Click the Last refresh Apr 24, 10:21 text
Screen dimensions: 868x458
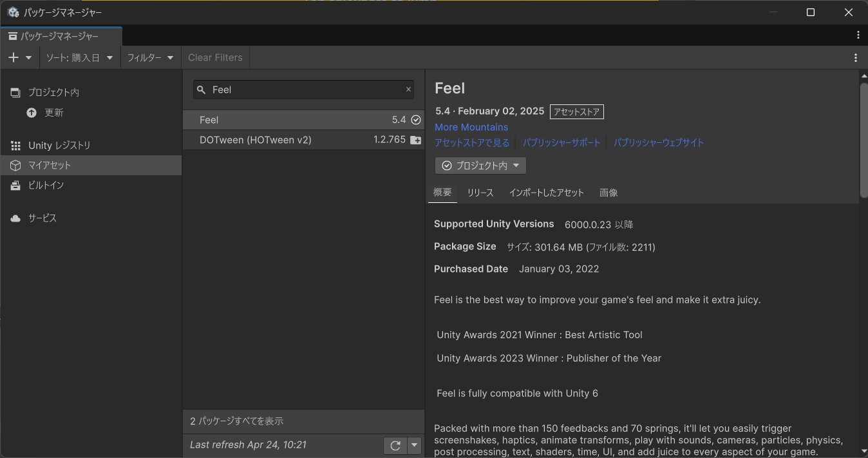click(248, 444)
